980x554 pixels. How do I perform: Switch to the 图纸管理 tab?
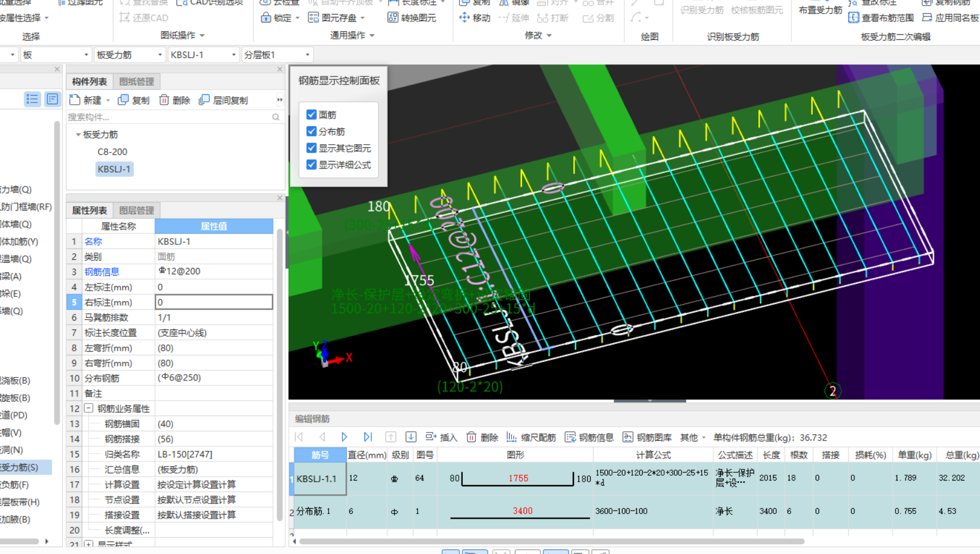(137, 82)
